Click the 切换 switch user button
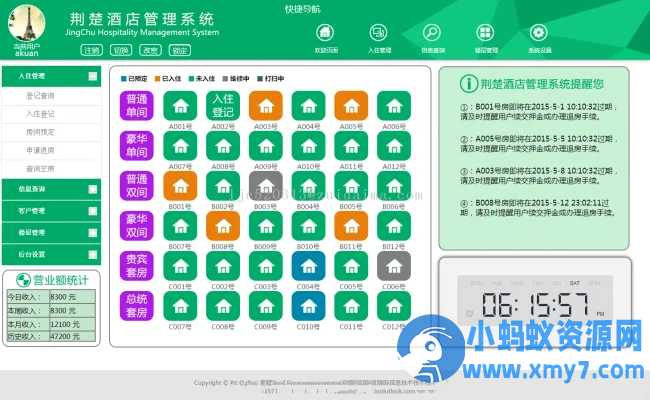This screenshot has height=400, width=650. (121, 50)
